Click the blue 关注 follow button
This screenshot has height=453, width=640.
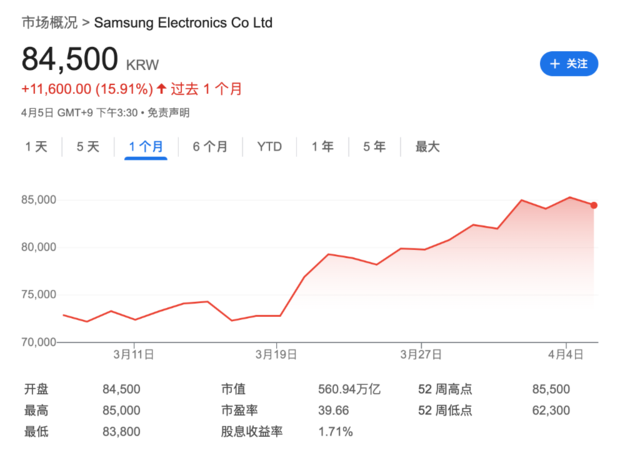[569, 64]
